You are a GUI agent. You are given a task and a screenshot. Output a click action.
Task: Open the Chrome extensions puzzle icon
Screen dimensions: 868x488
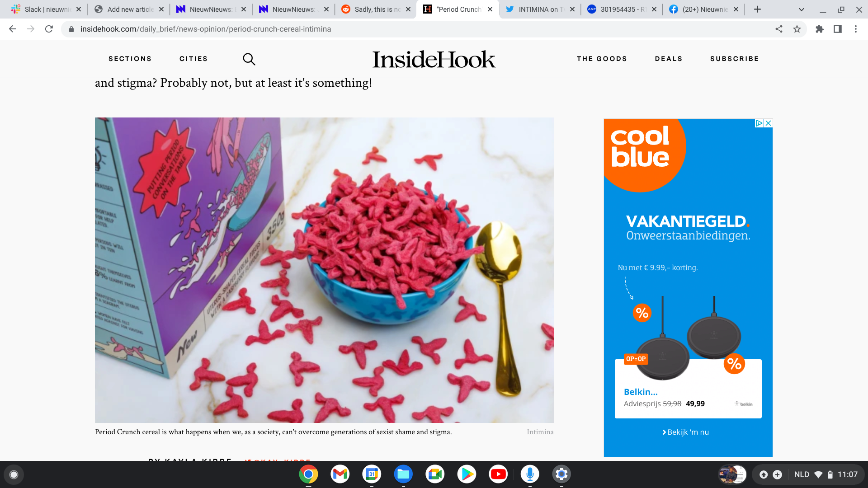click(x=820, y=29)
